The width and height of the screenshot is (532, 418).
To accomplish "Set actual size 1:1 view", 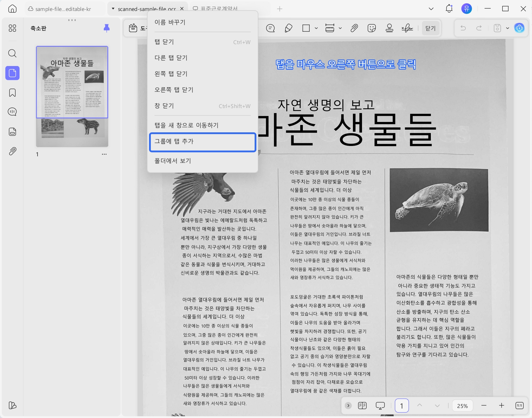I will tap(519, 406).
